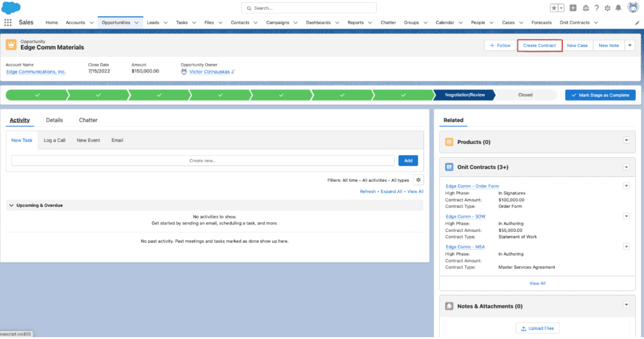This screenshot has height=339, width=644.
Task: Click the user profile avatar
Action: pos(633,7)
